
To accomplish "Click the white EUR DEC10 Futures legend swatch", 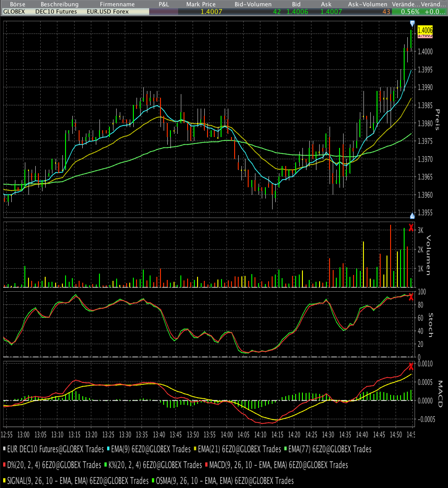I will 5,449.
